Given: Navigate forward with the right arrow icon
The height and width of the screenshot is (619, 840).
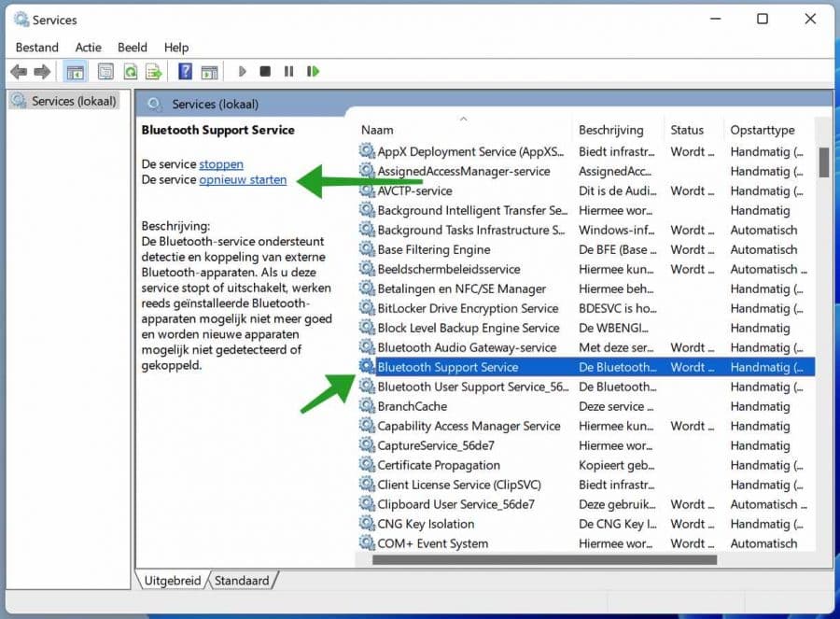Looking at the screenshot, I should coord(41,71).
